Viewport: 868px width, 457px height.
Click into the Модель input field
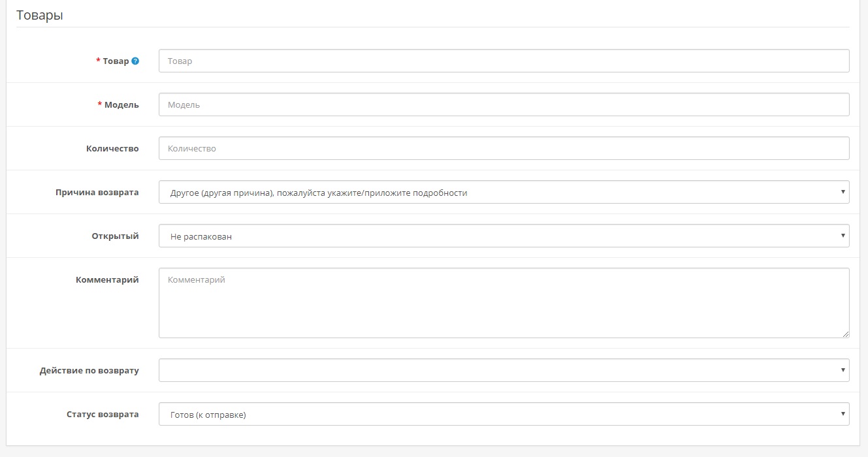(x=504, y=104)
